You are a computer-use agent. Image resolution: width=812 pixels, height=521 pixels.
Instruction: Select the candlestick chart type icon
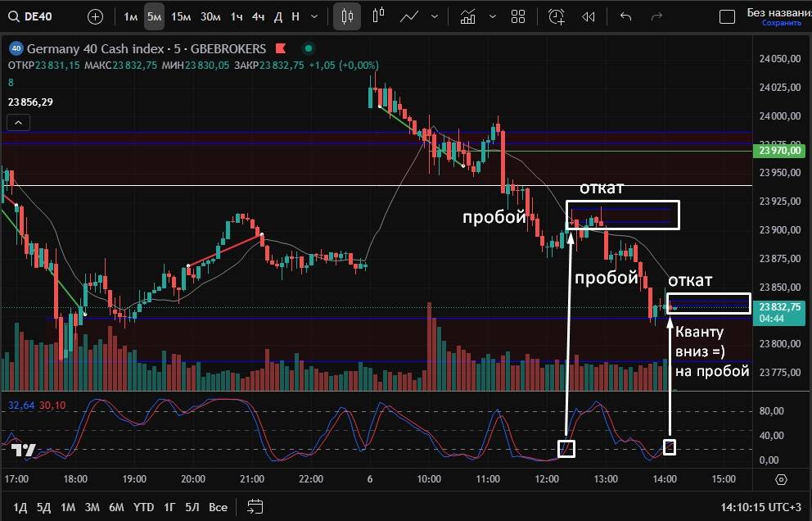(x=348, y=16)
